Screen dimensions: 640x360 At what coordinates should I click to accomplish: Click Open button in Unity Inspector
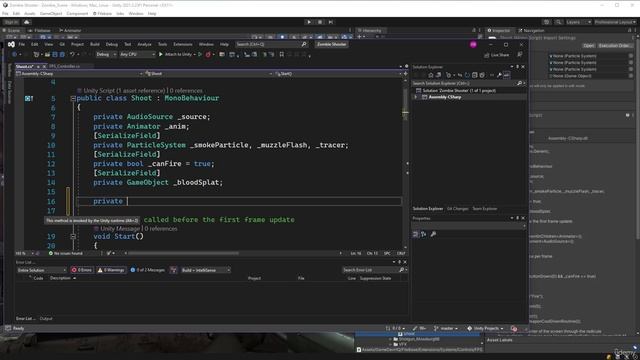588,46
